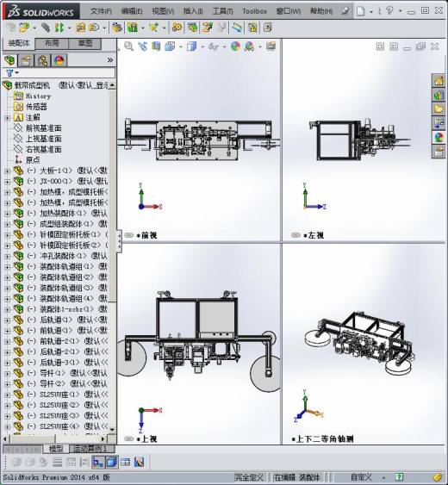Click the Exploded View icon
448x485 pixels.
tap(208, 28)
